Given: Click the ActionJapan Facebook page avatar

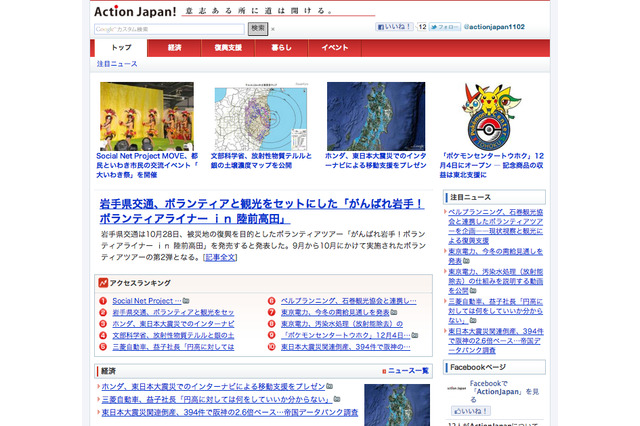Looking at the screenshot, I should pos(457,388).
